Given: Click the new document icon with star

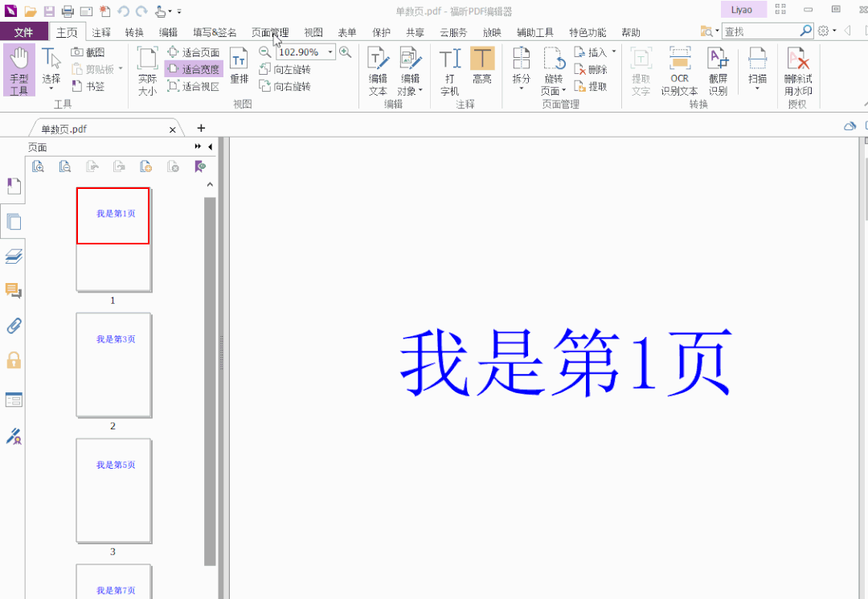Looking at the screenshot, I should point(104,11).
